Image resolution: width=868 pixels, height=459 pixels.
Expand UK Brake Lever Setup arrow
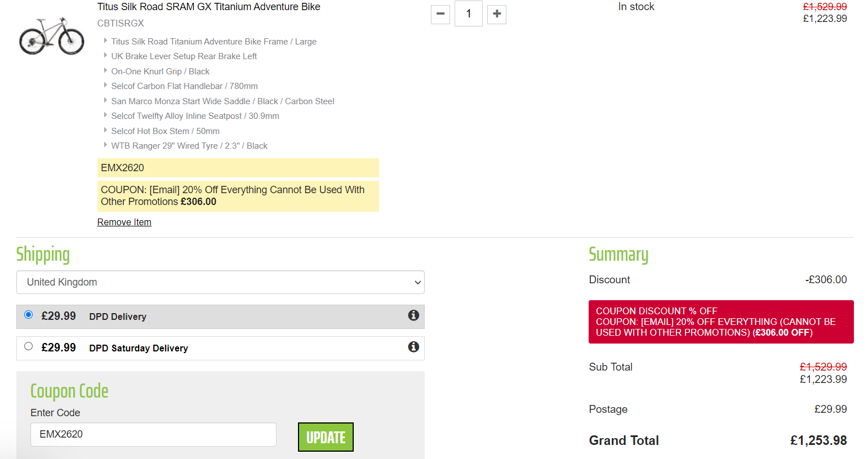[105, 55]
